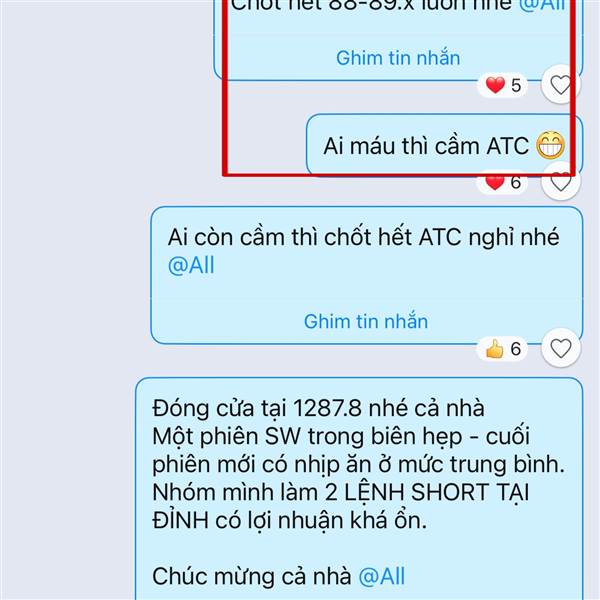Click the words Chúc mừng cả nhà
The height and width of the screenshot is (600, 600).
(x=252, y=576)
